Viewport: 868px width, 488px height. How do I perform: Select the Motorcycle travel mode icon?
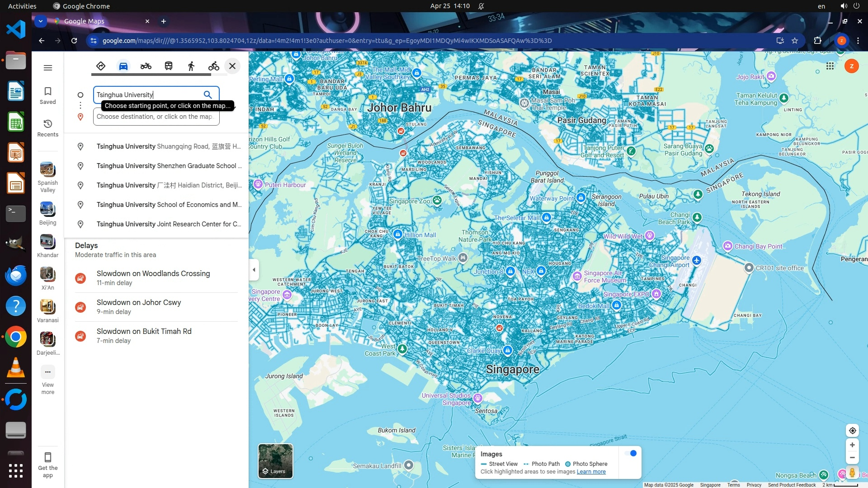coord(146,66)
